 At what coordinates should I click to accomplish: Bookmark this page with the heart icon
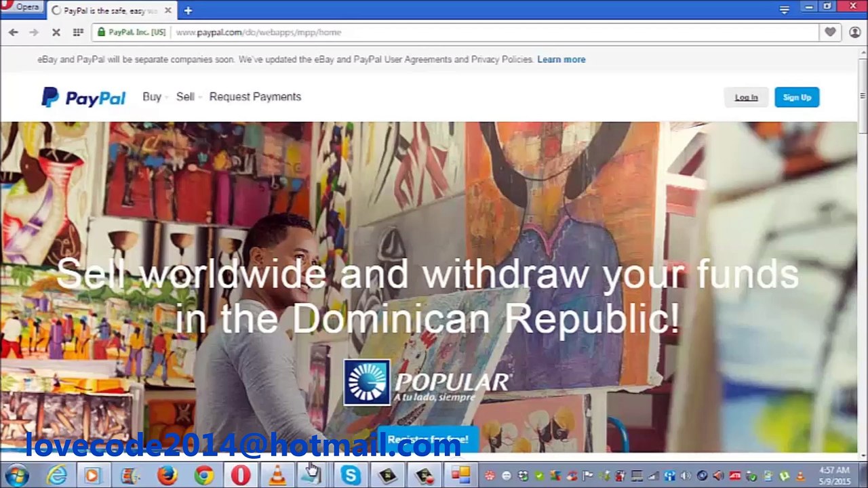(830, 32)
